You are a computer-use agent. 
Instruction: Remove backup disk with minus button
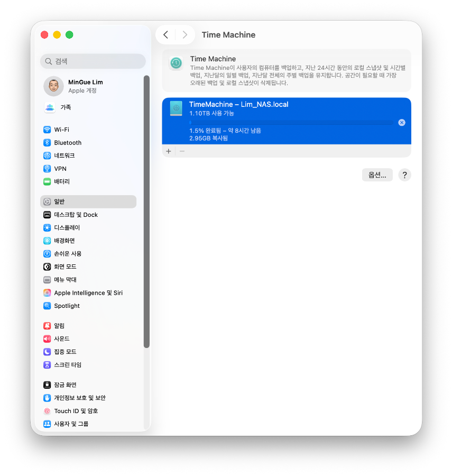[x=182, y=151]
